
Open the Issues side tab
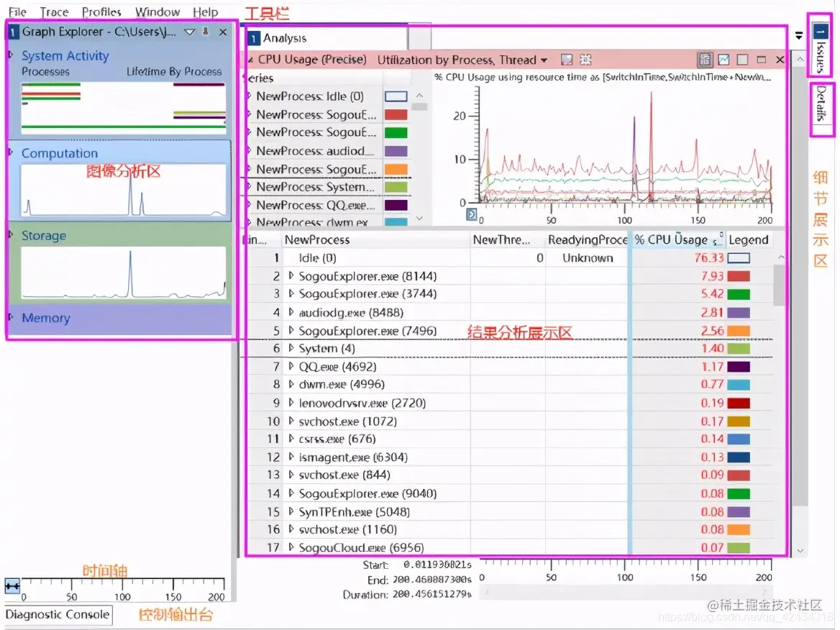(x=820, y=48)
